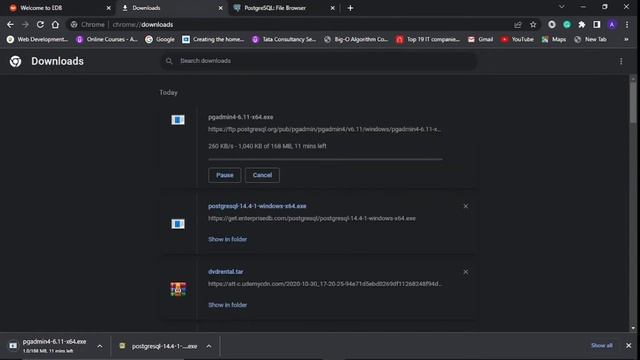Screen dimensions: 640x360
Task: Open dvdrental.tar file link
Action: (x=226, y=272)
